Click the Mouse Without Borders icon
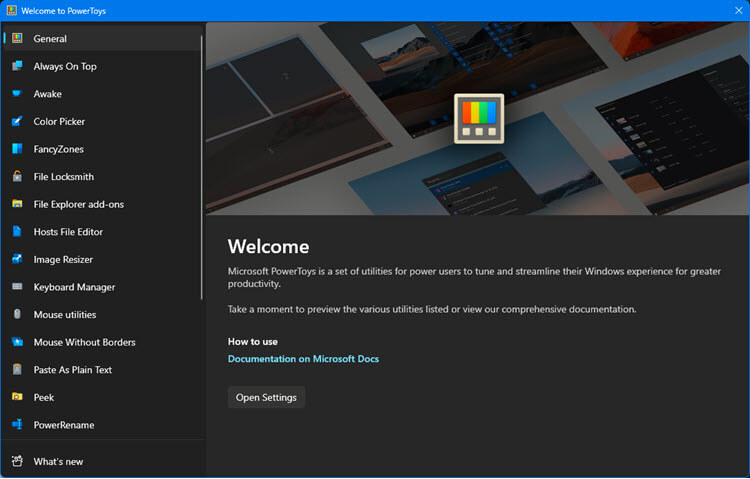Image resolution: width=750 pixels, height=479 pixels. click(17, 342)
